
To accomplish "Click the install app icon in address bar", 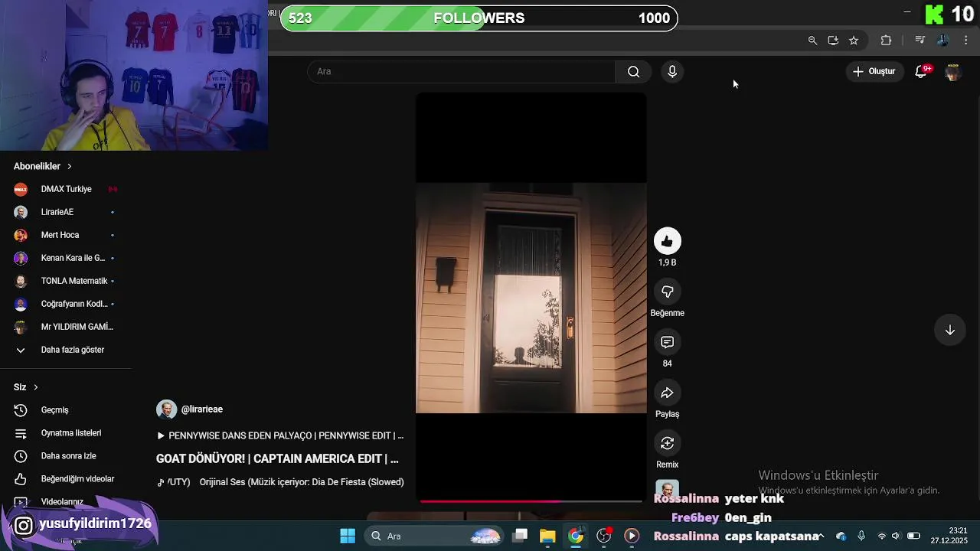I will pos(833,41).
